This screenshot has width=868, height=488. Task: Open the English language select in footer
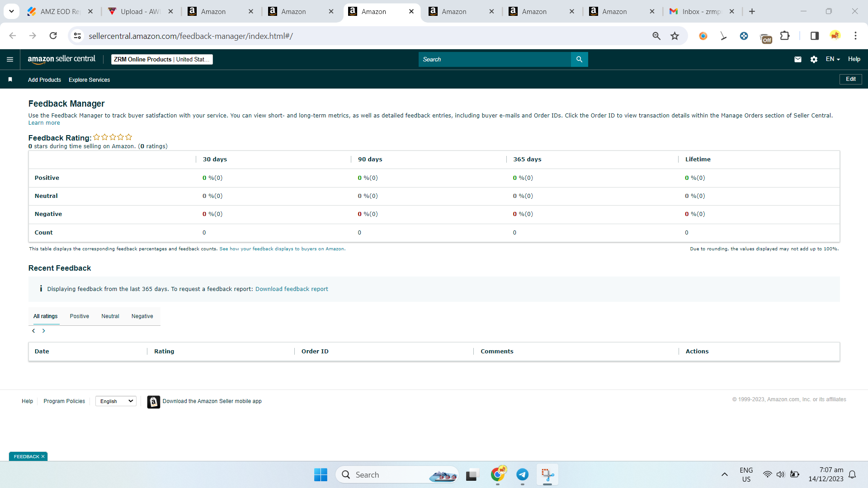[116, 401]
